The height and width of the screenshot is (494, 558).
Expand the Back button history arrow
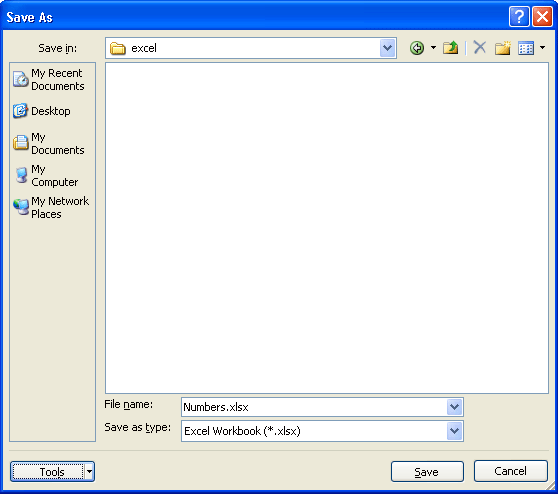433,48
